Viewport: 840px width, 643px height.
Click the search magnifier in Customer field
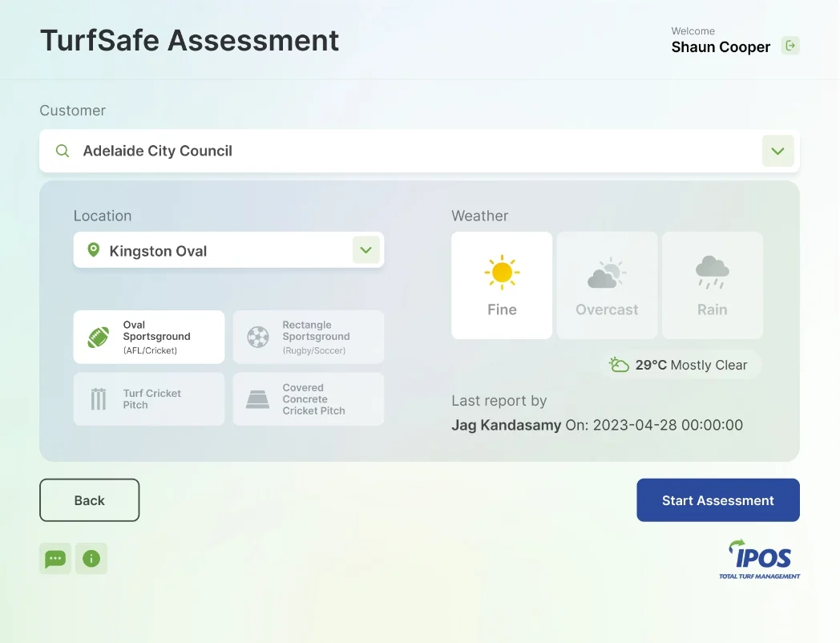[x=63, y=151]
